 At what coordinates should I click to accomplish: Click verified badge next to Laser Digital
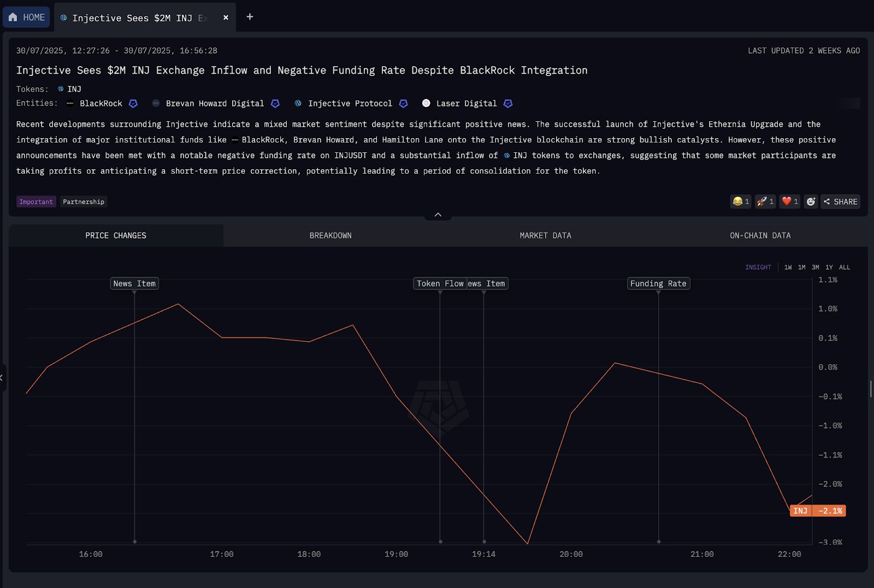coord(508,104)
